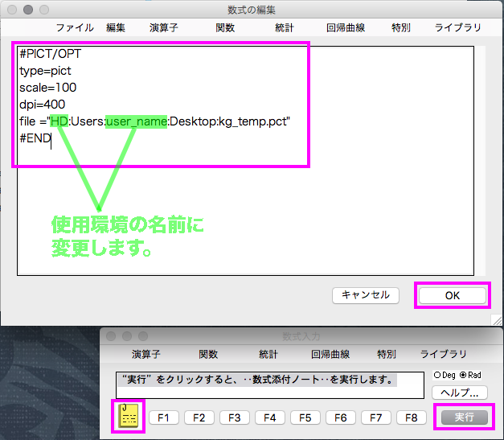Image resolution: width=504 pixels, height=440 pixels.
Task: Click the formula input text field
Action: coord(269,385)
